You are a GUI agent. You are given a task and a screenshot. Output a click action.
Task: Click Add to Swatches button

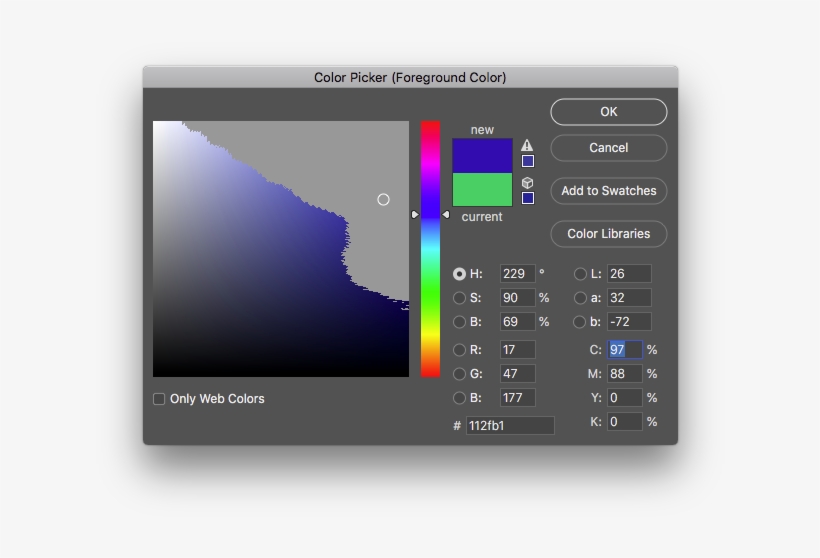pyautogui.click(x=608, y=191)
